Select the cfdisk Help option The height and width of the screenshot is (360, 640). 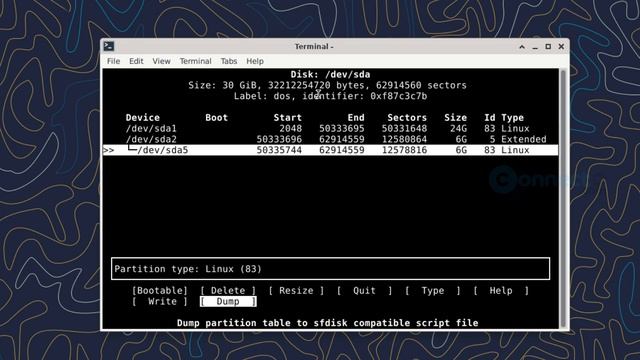(501, 291)
